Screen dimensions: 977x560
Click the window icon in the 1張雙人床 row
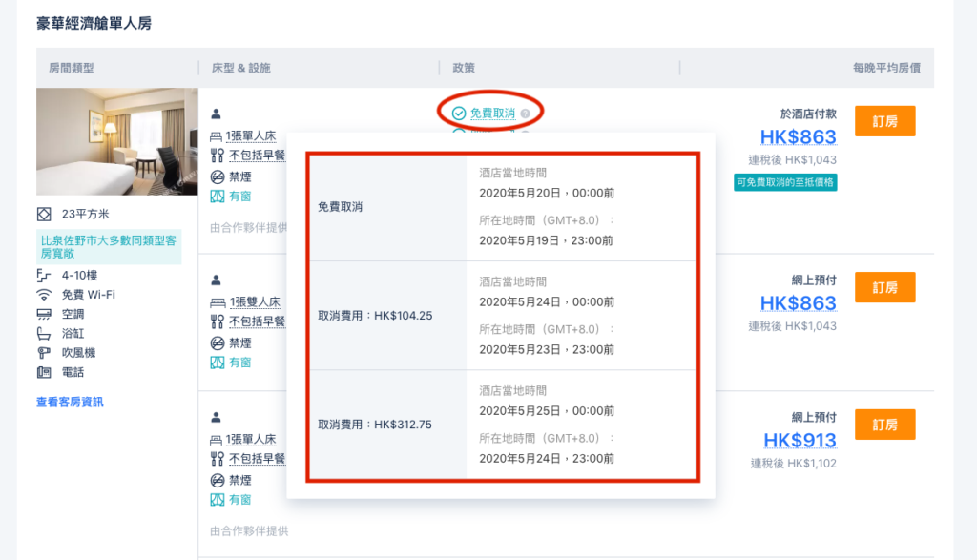coord(217,363)
